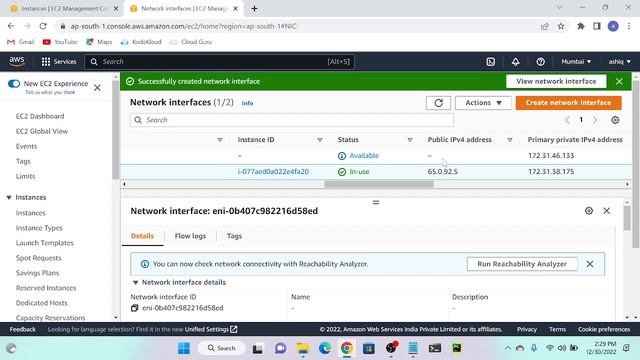Viewport: 640px width, 360px height.
Task: Open Google Chrome from the taskbar
Action: coord(347,348)
